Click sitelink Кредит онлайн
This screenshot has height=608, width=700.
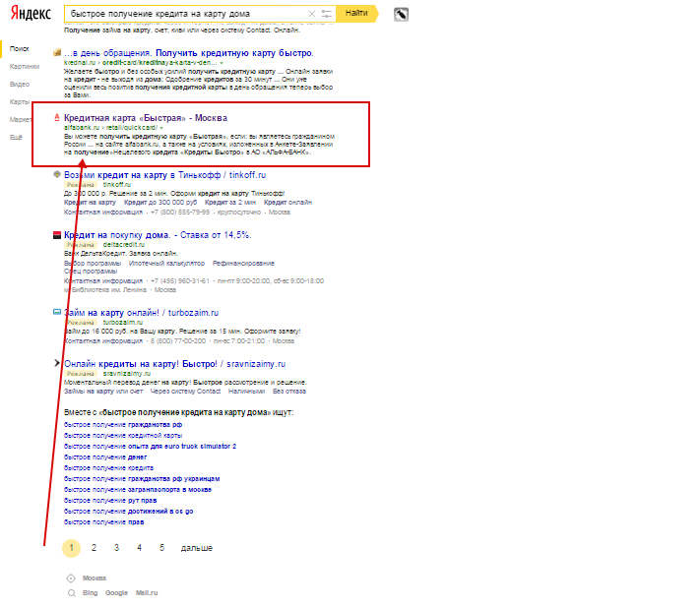point(287,203)
